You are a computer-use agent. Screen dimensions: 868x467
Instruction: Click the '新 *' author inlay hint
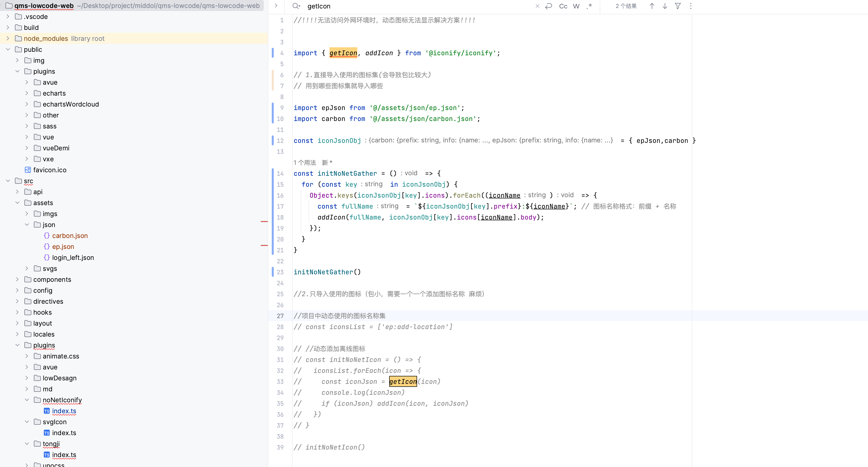coord(327,163)
